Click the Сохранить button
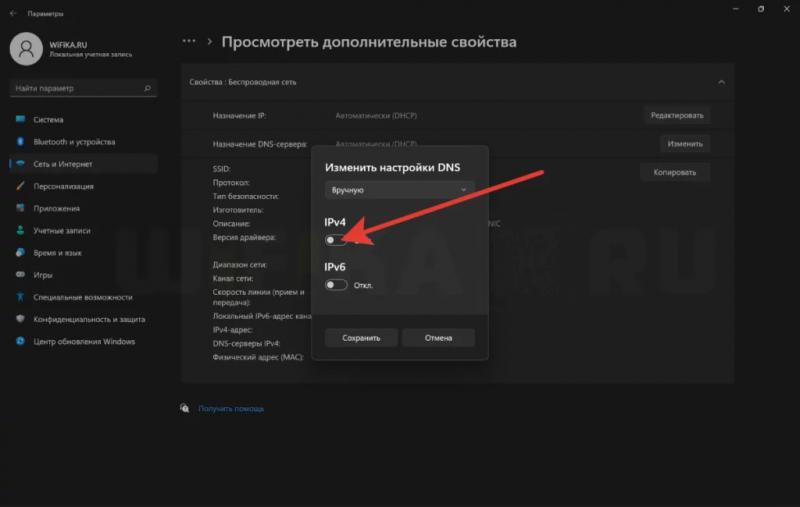This screenshot has width=800, height=507. (361, 338)
